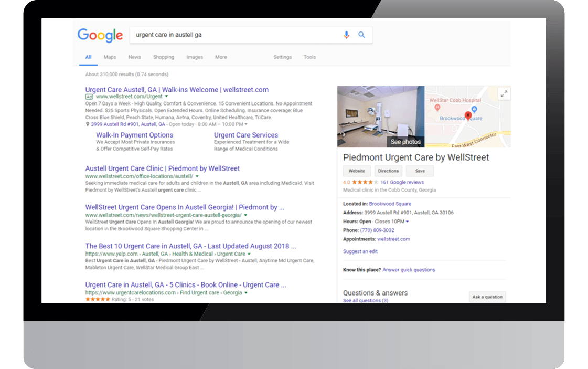This screenshot has height=369, width=588.
Task: Open the More search menu
Action: coord(221,57)
